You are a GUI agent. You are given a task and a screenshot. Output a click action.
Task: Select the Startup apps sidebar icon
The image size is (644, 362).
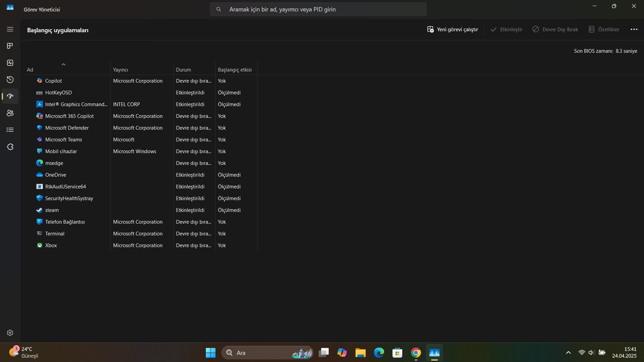tap(10, 96)
